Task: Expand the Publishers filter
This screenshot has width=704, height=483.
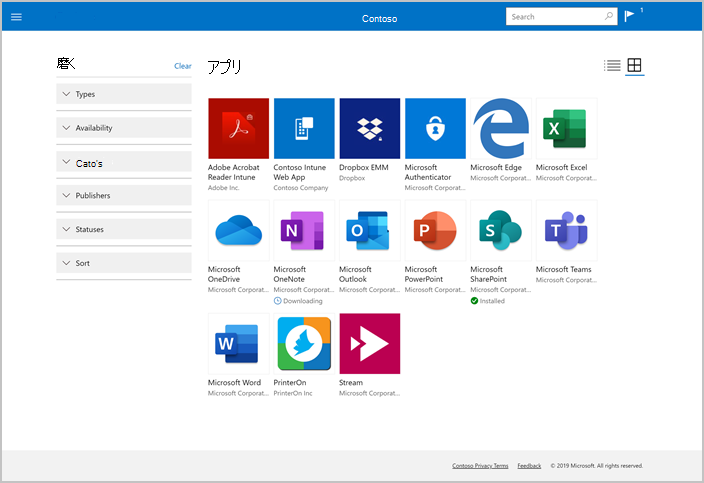Action: [x=124, y=195]
